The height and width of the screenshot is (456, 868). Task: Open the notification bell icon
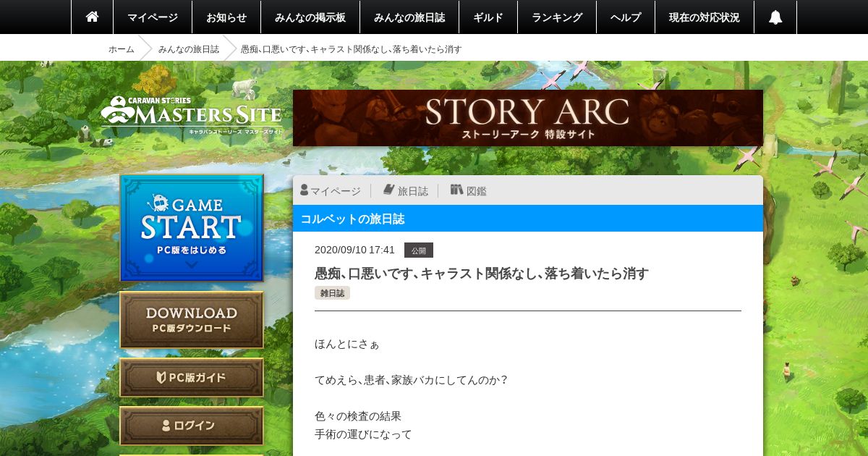775,17
